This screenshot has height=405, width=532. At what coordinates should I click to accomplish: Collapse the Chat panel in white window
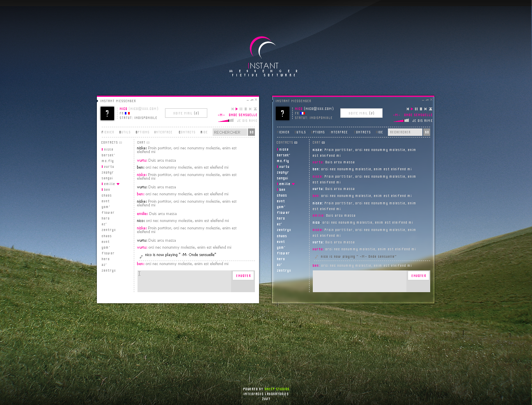(x=148, y=143)
